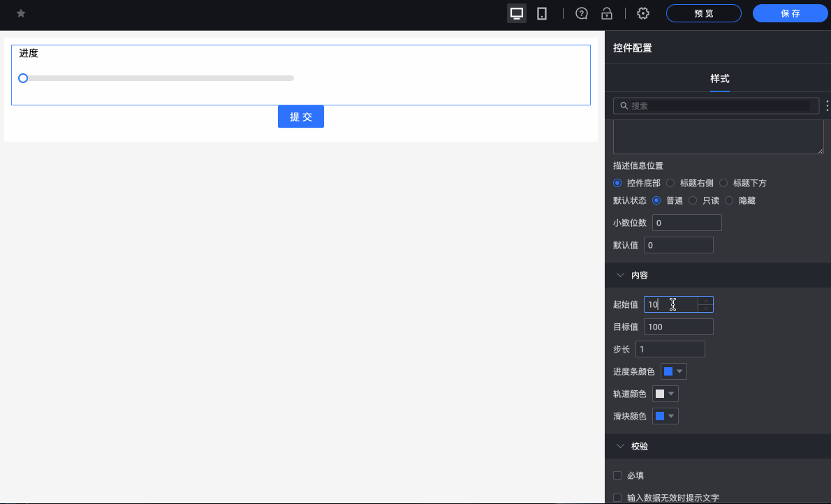Open the help icon in the top bar
Screen dimensions: 831x504
pyautogui.click(x=581, y=13)
